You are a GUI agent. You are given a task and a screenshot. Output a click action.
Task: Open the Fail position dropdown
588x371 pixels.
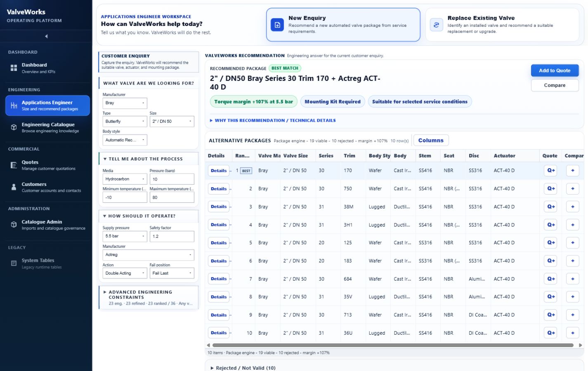click(x=172, y=273)
